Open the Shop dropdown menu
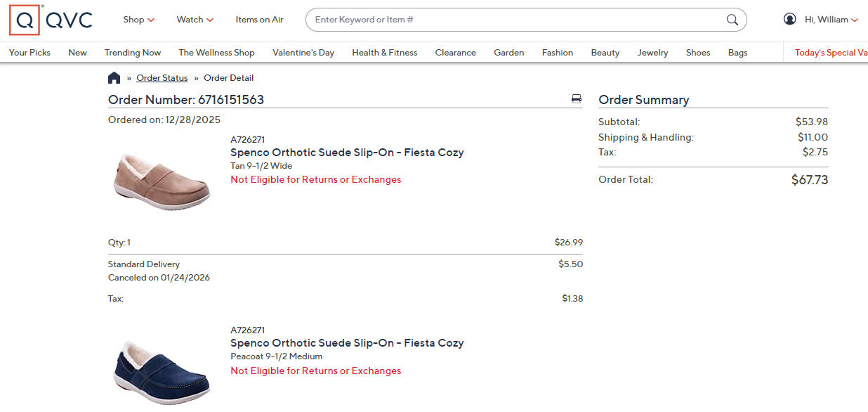 [138, 20]
